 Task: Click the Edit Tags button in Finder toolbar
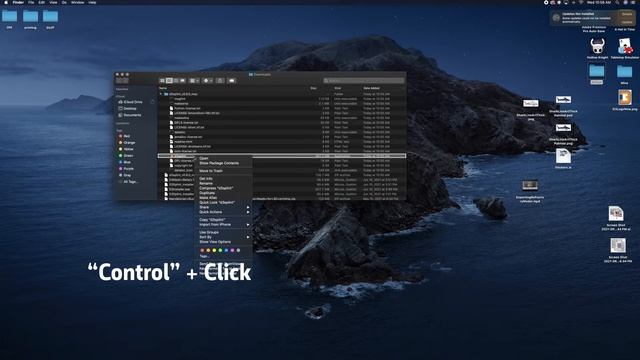tap(232, 81)
